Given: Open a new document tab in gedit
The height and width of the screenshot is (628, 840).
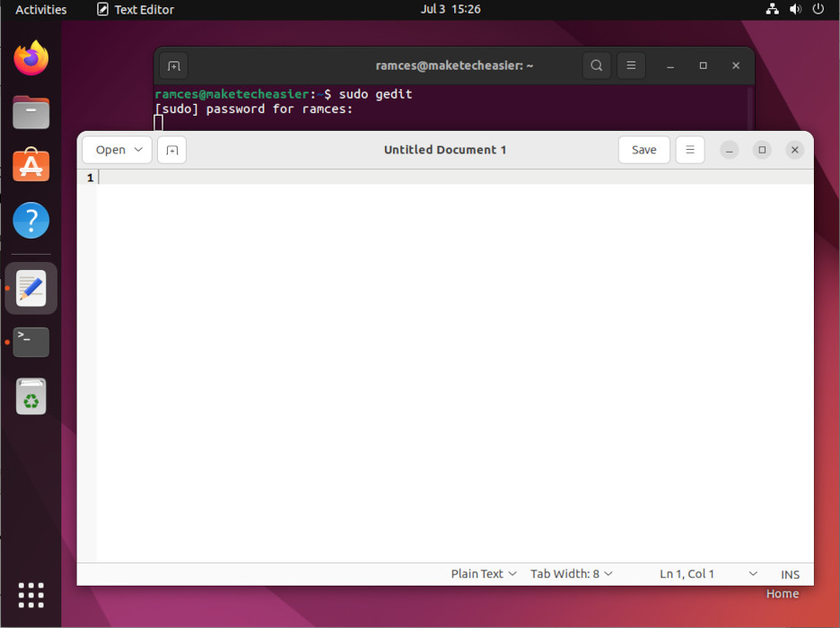Looking at the screenshot, I should [x=171, y=150].
